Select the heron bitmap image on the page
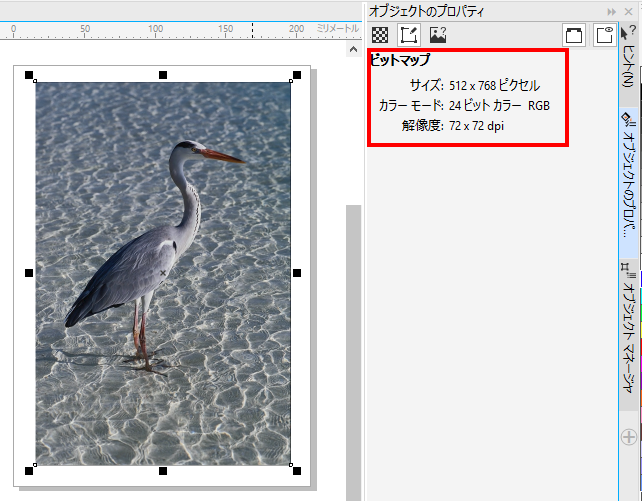This screenshot has width=642, height=501. (x=163, y=273)
